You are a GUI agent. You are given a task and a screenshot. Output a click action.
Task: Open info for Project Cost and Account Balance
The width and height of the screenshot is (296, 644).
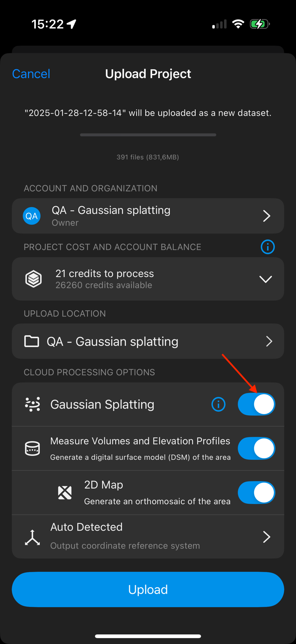point(268,247)
